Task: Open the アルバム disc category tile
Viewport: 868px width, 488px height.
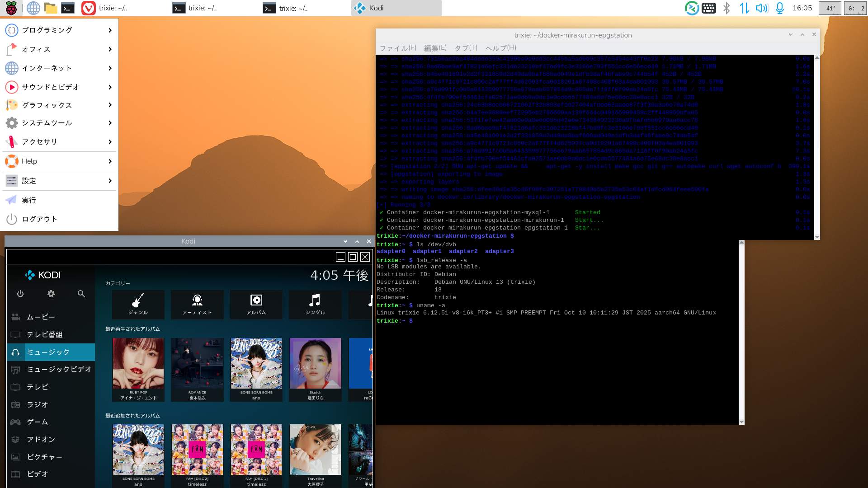Action: (256, 305)
